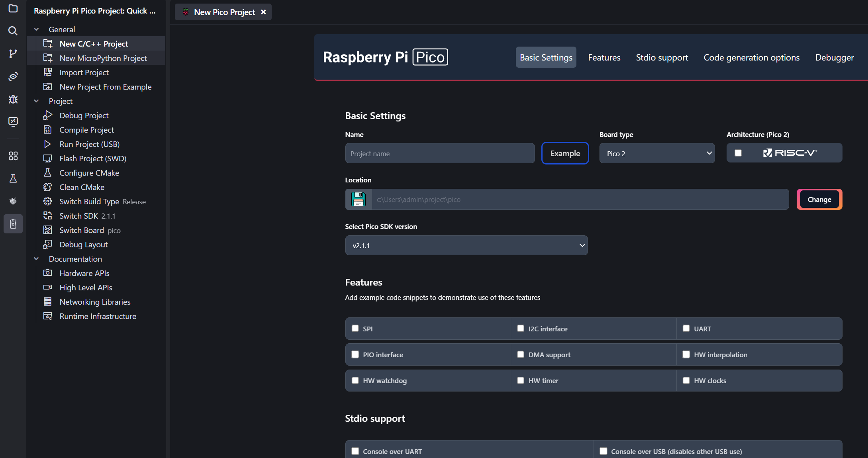Viewport: 868px width, 458px height.
Task: Click the Change location button
Action: click(819, 199)
